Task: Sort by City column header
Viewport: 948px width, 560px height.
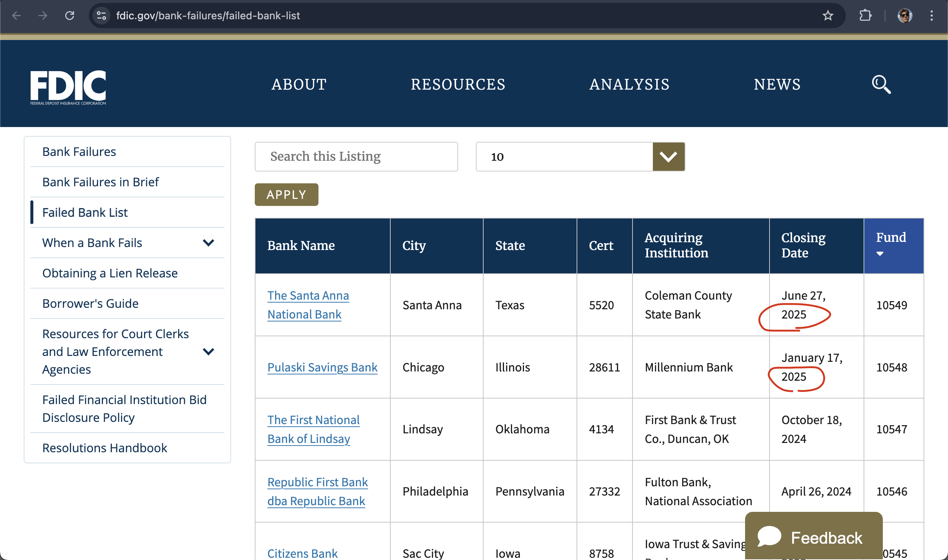Action: [x=414, y=246]
